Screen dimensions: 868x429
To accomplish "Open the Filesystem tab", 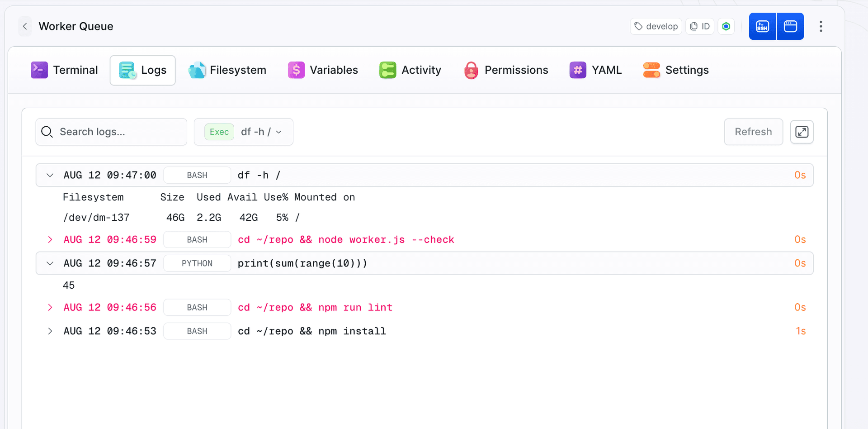I will (227, 70).
